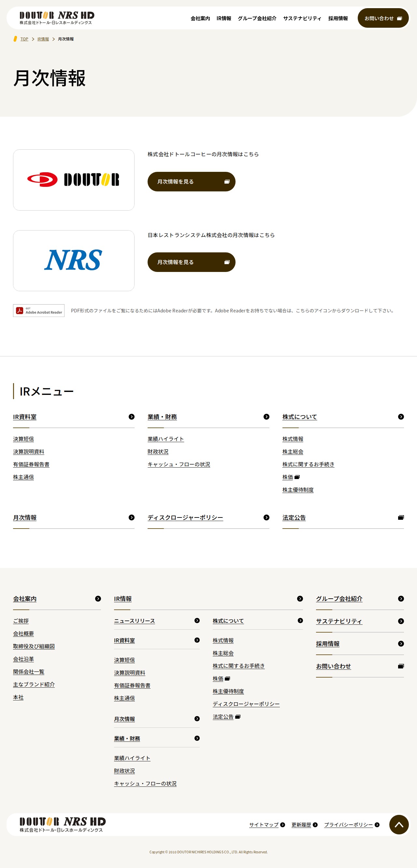Click external-window icon beside 法定公告 in IRメニュー
This screenshot has height=868, width=417.
401,517
